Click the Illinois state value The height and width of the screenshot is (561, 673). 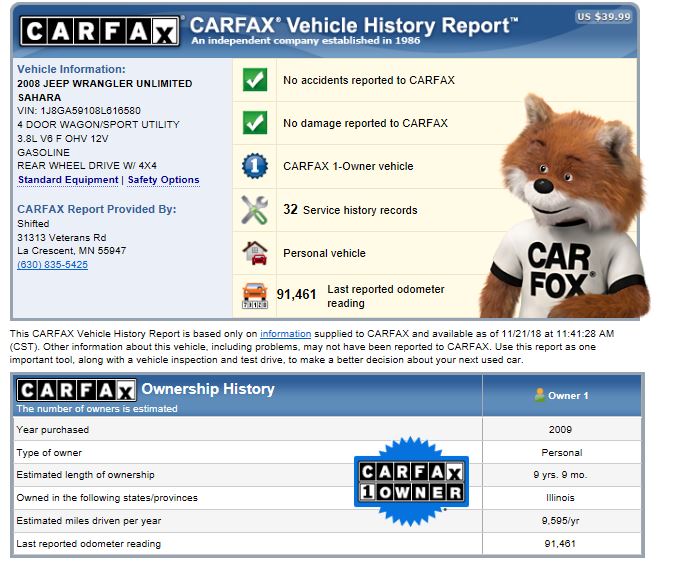(560, 498)
